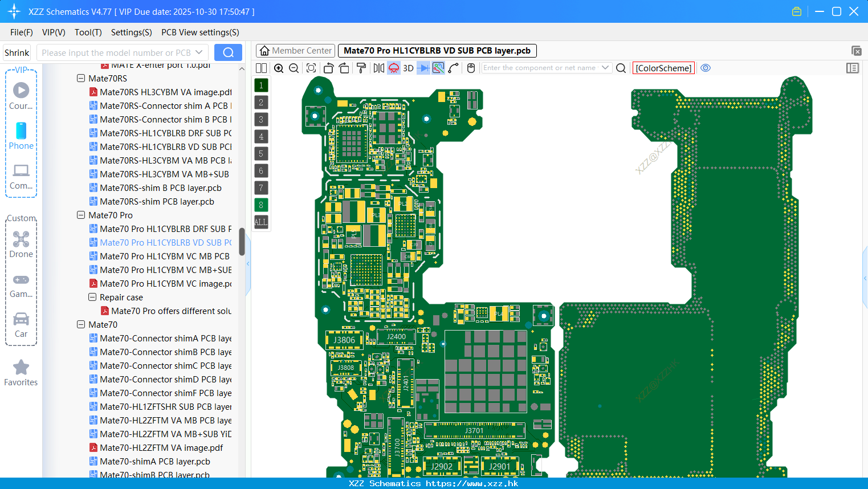Screen dimensions: 868x489
Task: Open Mate70-HL2ZFTM VA image.pdf
Action: click(156, 447)
